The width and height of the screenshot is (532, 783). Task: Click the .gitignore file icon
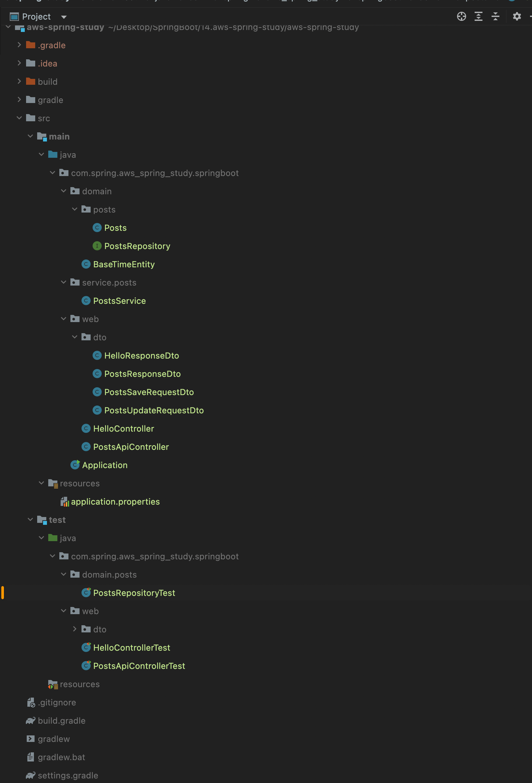31,702
